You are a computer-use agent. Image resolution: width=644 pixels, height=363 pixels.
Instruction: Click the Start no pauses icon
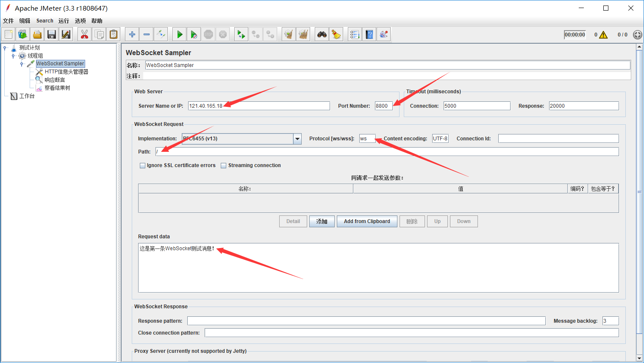194,34
